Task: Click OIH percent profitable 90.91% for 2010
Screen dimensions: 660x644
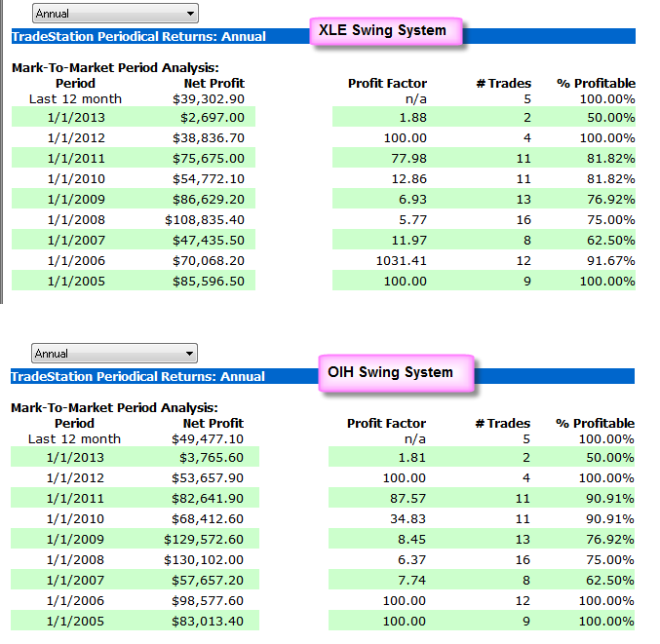Action: pos(610,519)
